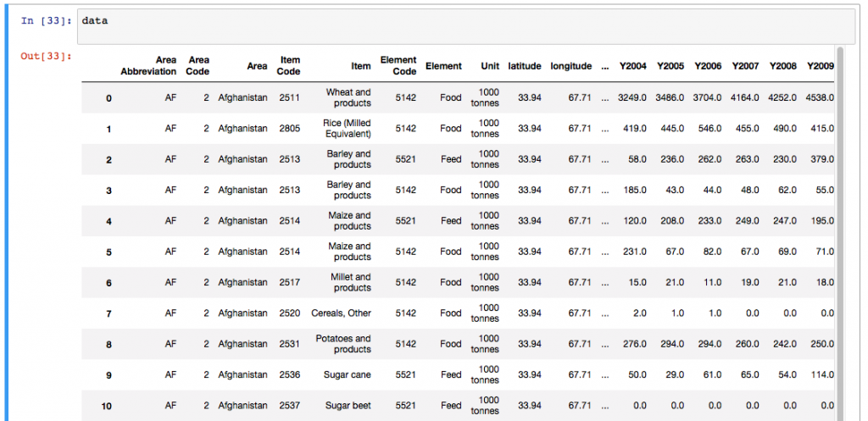Click the Y2004 column header
Viewport: 868px width, 421px height.
[x=632, y=66]
